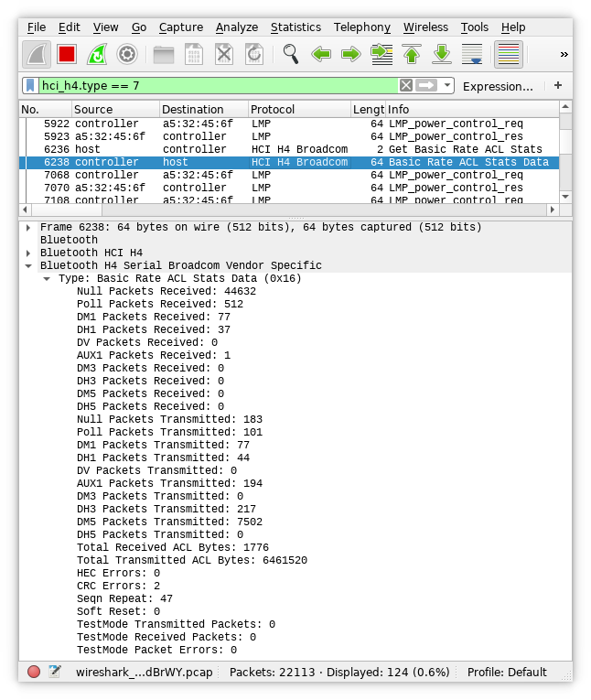
Task: Open the Capture menu
Action: click(x=181, y=27)
